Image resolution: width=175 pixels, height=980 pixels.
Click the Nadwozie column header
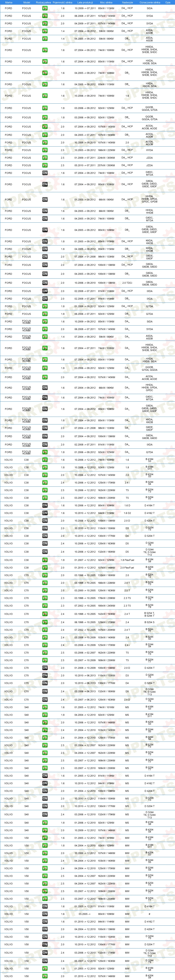(x=128, y=2)
